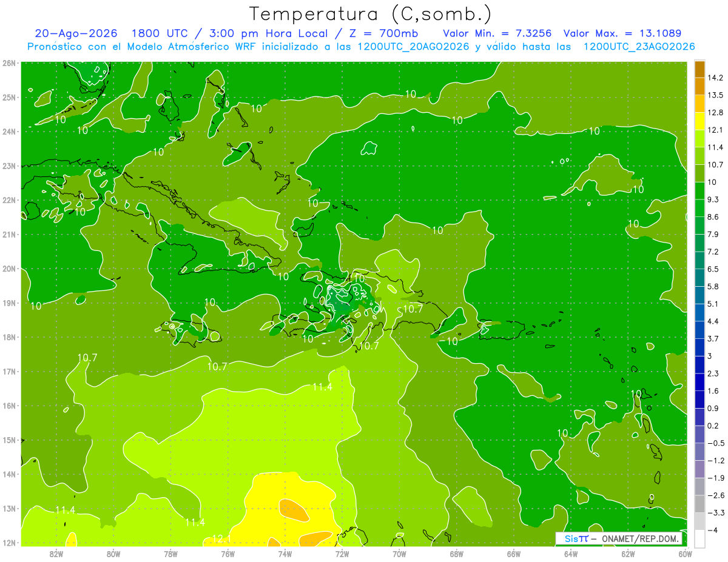Click the colorbar label "5.1"
Viewport: 728px width, 562px height.
[713, 304]
